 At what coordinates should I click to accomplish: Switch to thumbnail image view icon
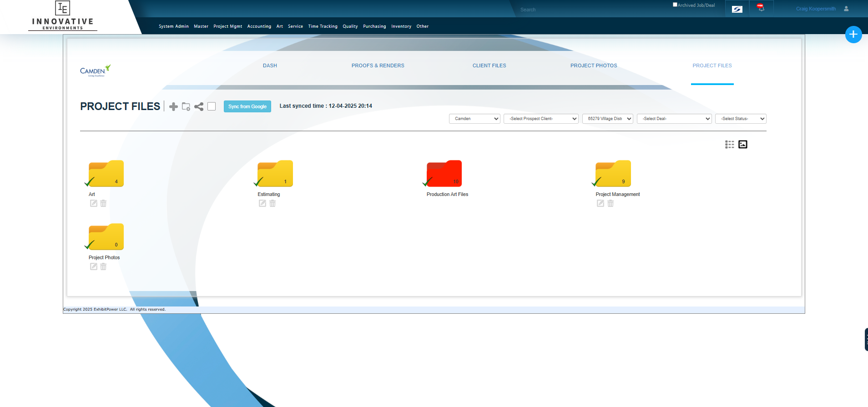[x=743, y=144]
